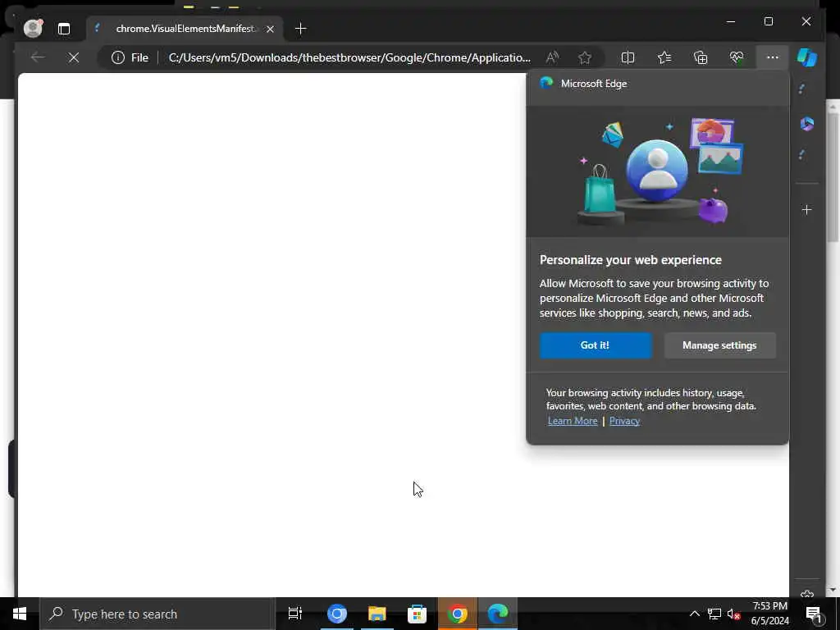
Task: Maximize the Edge window
Action: click(768, 21)
